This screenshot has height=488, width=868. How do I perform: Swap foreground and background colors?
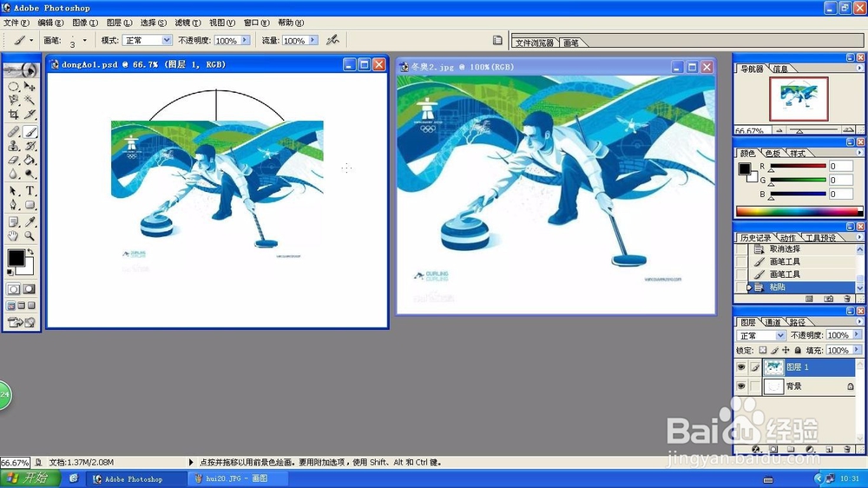(30, 252)
